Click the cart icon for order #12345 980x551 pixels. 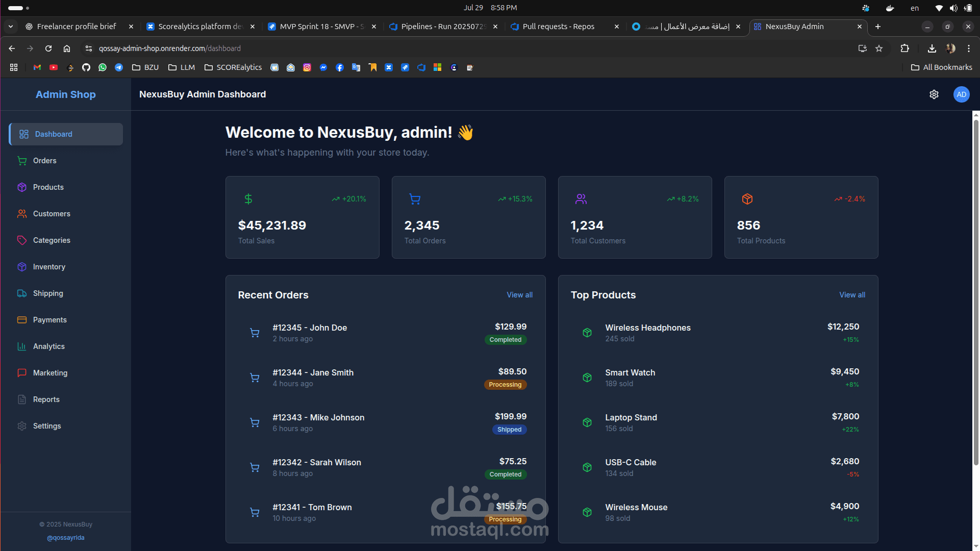pos(255,333)
